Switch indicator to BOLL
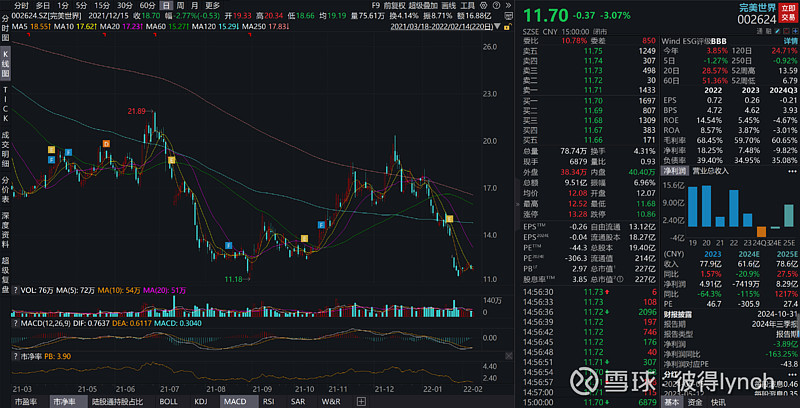The width and height of the screenshot is (800, 408). coord(168,401)
